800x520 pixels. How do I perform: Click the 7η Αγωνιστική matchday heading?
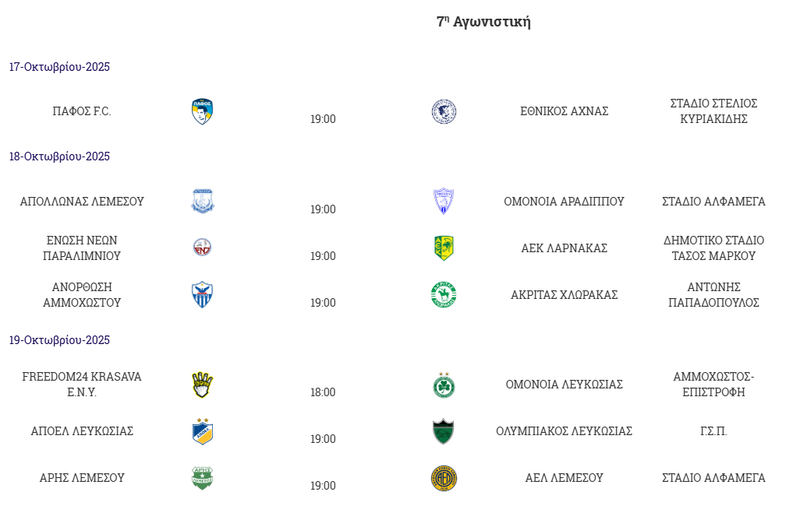[x=483, y=22]
